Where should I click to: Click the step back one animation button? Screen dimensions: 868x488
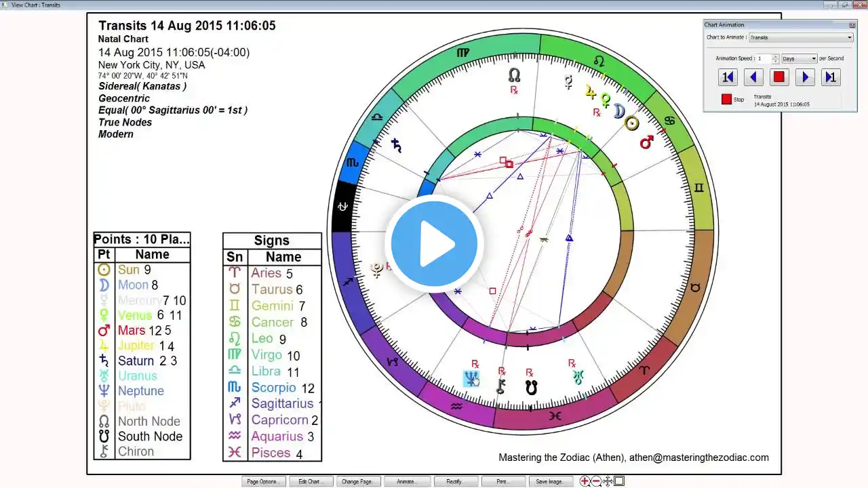[x=728, y=77]
